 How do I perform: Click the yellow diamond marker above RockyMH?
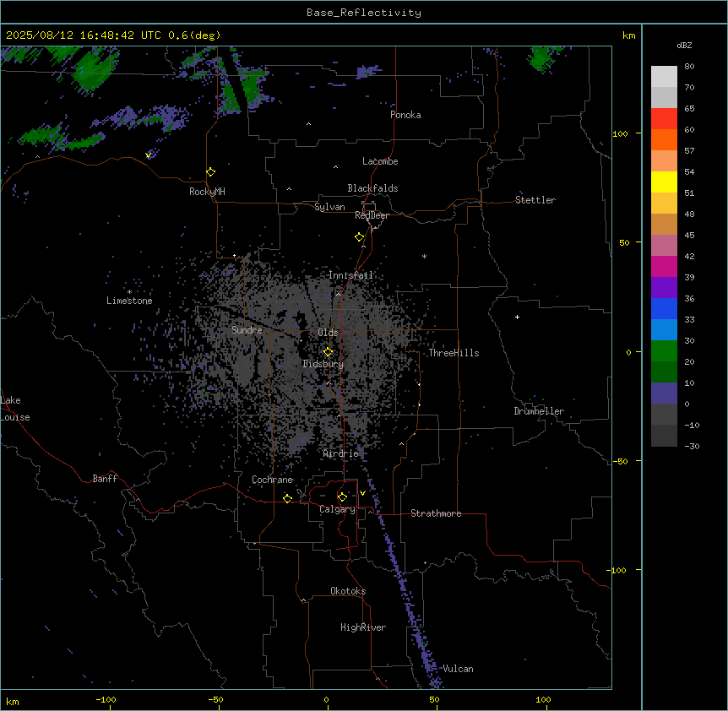210,171
